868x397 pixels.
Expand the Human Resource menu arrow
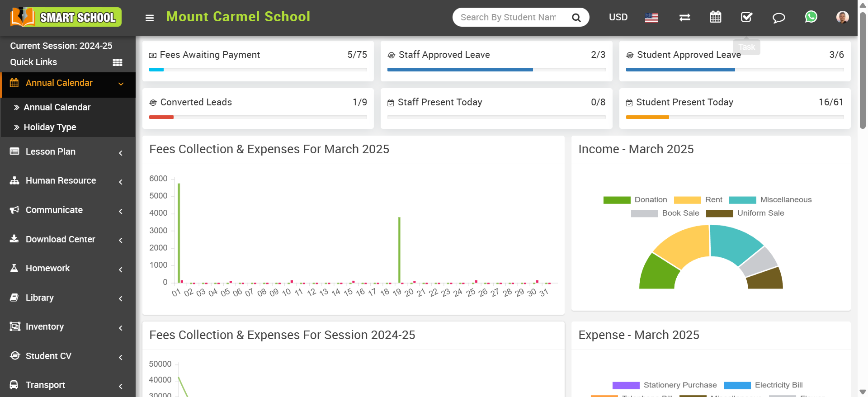coord(121,182)
